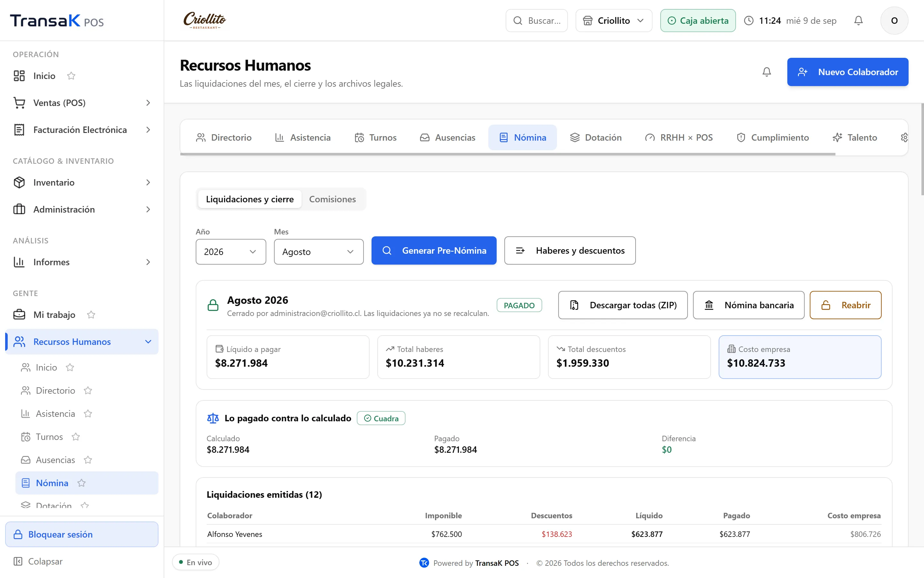
Task: Click the Buscar search field
Action: tap(536, 21)
